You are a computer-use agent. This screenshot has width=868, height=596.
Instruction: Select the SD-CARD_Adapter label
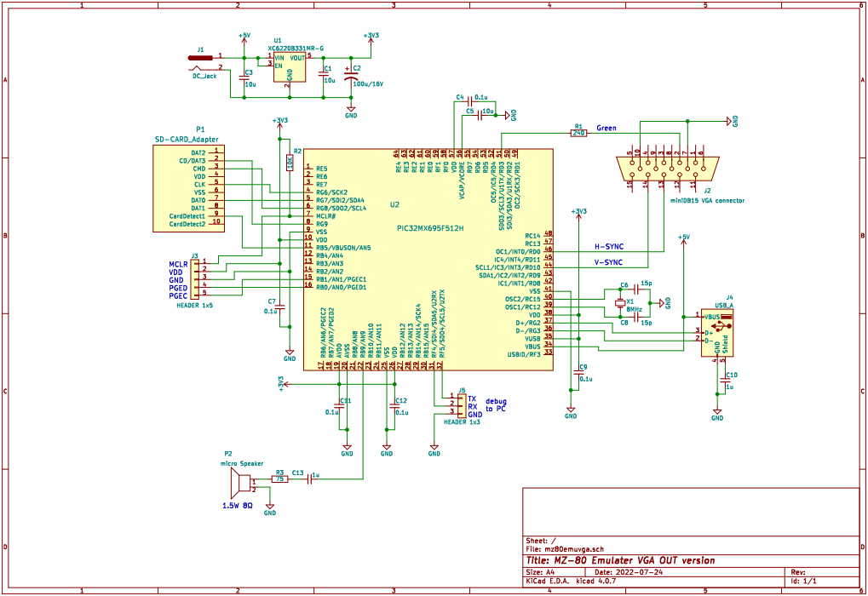187,140
